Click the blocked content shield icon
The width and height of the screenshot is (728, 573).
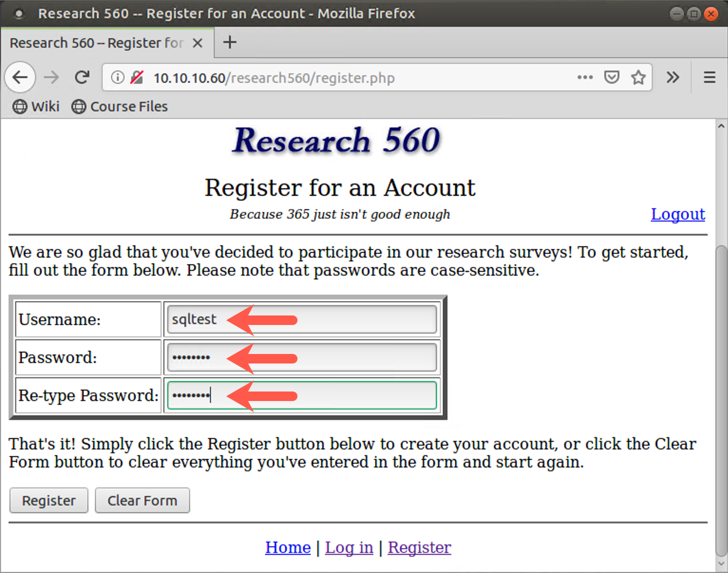[137, 77]
